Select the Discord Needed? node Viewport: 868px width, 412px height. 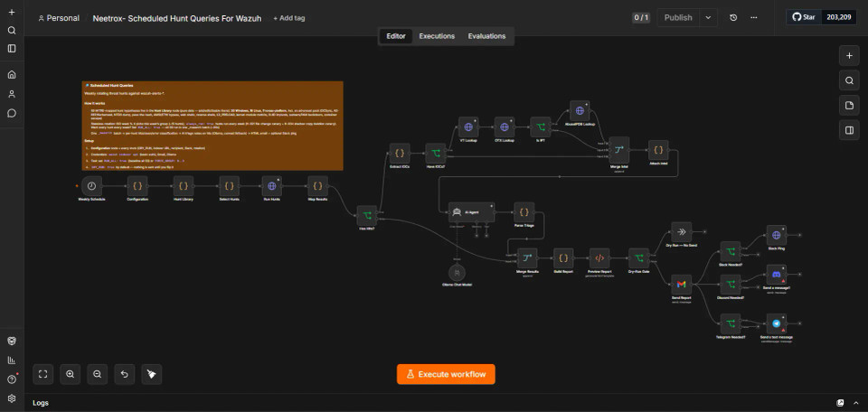[x=731, y=285]
